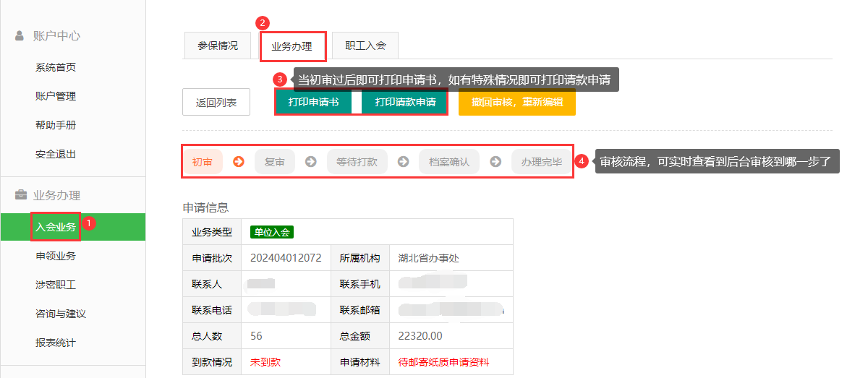The height and width of the screenshot is (378, 868).
Task: Click the 所属机构 label cell
Action: point(360,258)
